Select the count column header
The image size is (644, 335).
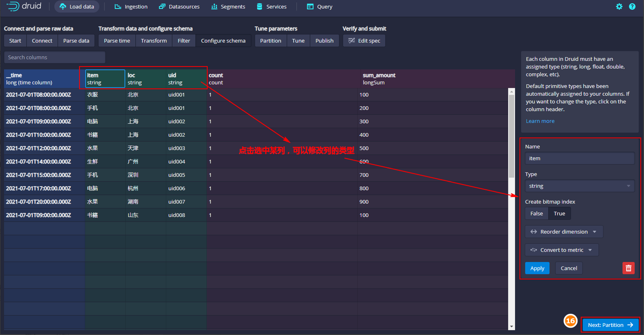coord(283,79)
